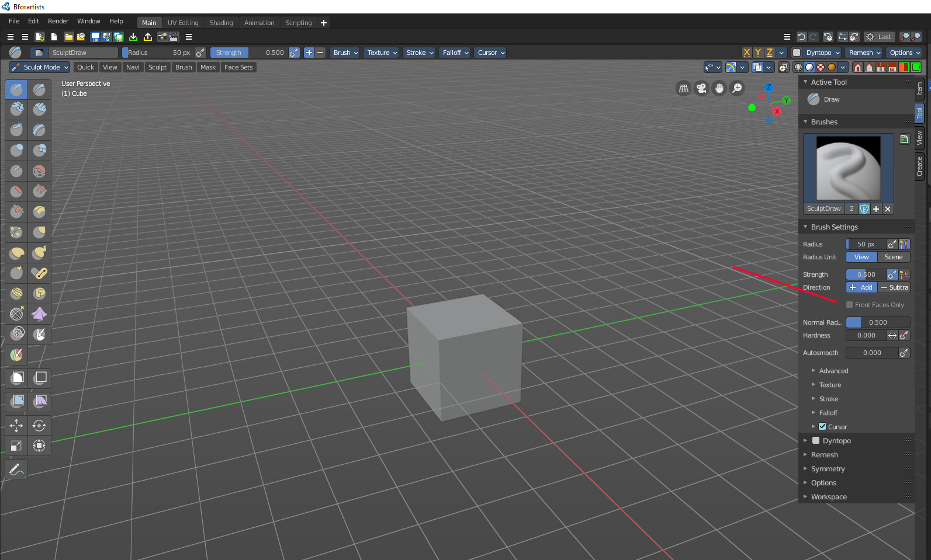This screenshot has height=560, width=931.
Task: Click the X symmetry axis button
Action: pyautogui.click(x=746, y=53)
